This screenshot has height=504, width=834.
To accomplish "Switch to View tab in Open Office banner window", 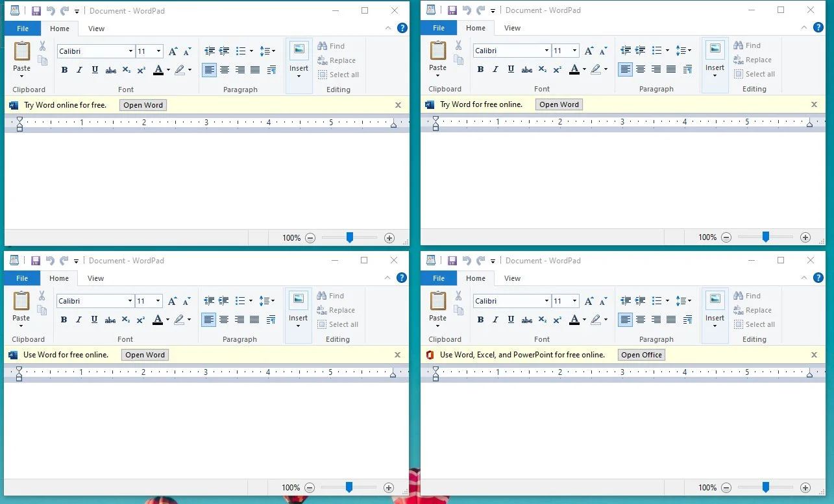I will click(513, 278).
